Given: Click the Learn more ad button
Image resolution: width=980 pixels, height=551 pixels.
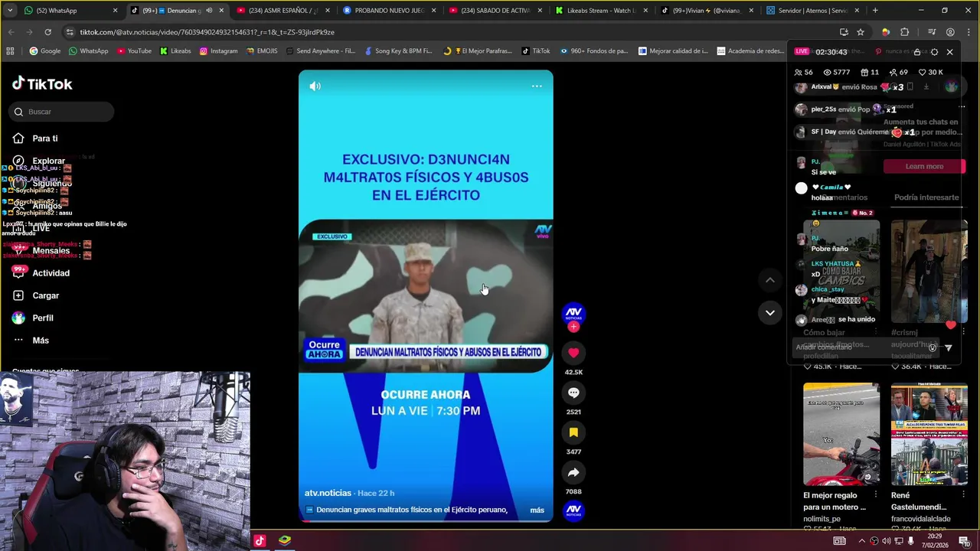Looking at the screenshot, I should [924, 166].
